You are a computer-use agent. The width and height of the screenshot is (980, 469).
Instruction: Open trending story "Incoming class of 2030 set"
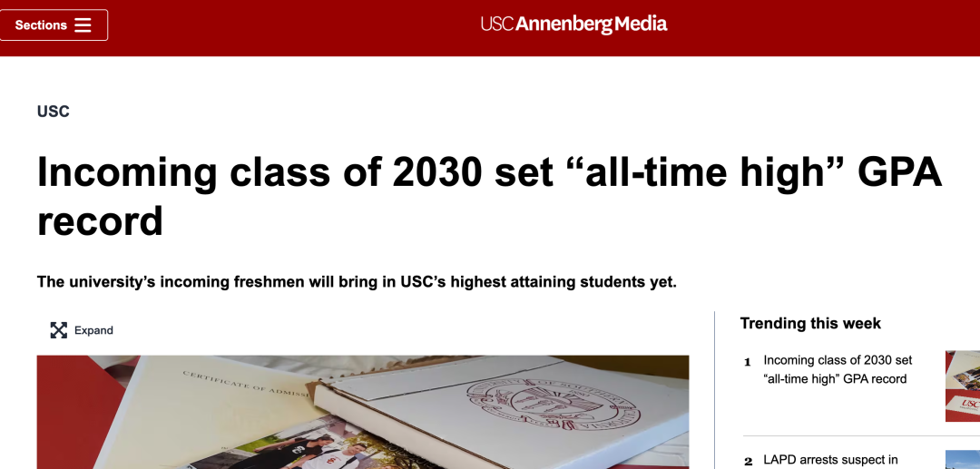pos(837,369)
